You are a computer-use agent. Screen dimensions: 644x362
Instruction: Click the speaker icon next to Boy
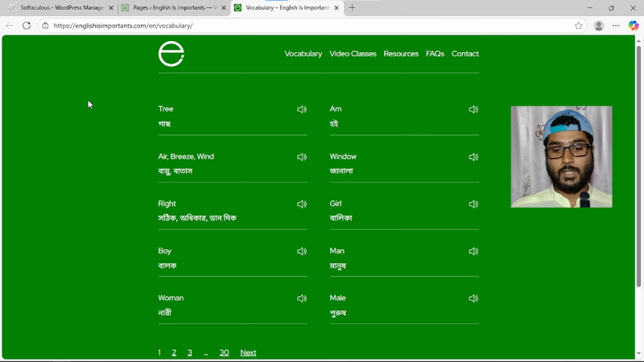tap(302, 251)
